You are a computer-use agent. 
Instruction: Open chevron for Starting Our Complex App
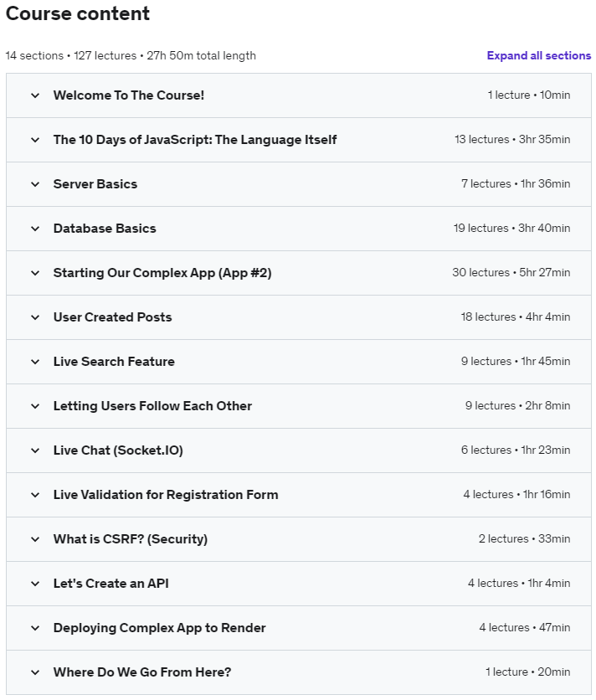[35, 273]
